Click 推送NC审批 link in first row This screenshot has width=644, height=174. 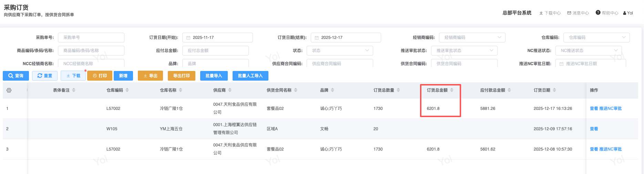tap(610, 109)
